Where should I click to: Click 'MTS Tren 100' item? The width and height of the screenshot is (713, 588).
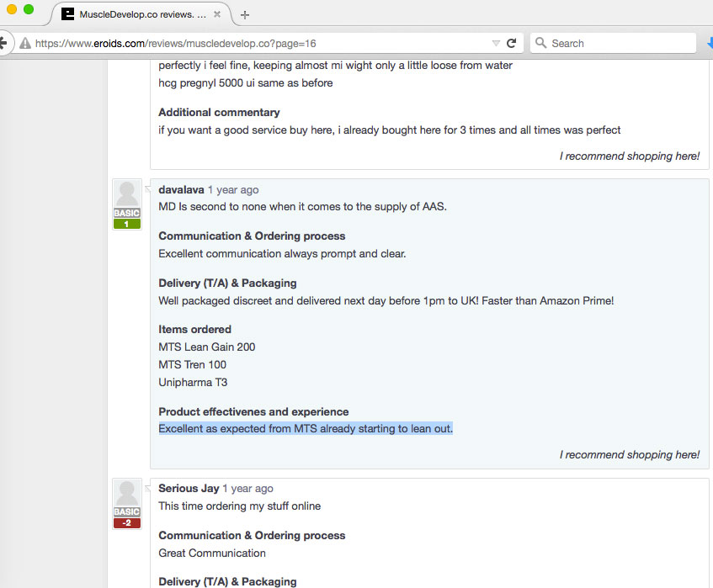[x=192, y=365]
